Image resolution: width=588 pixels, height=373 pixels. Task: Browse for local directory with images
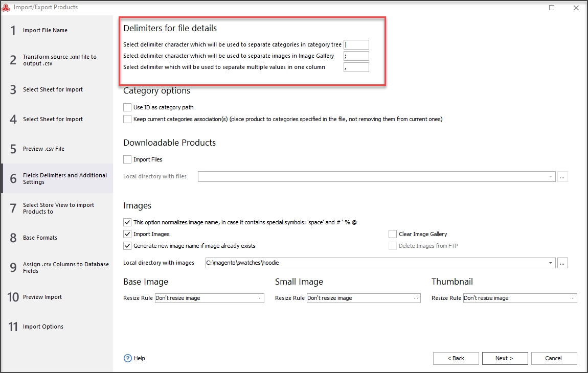[562, 263]
